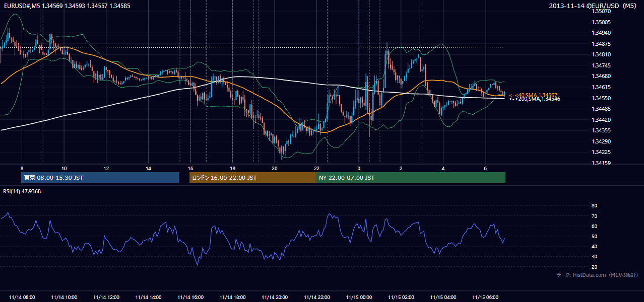644x302 pixels.
Task: Click the 1.34745 price axis label
Action: (601, 65)
